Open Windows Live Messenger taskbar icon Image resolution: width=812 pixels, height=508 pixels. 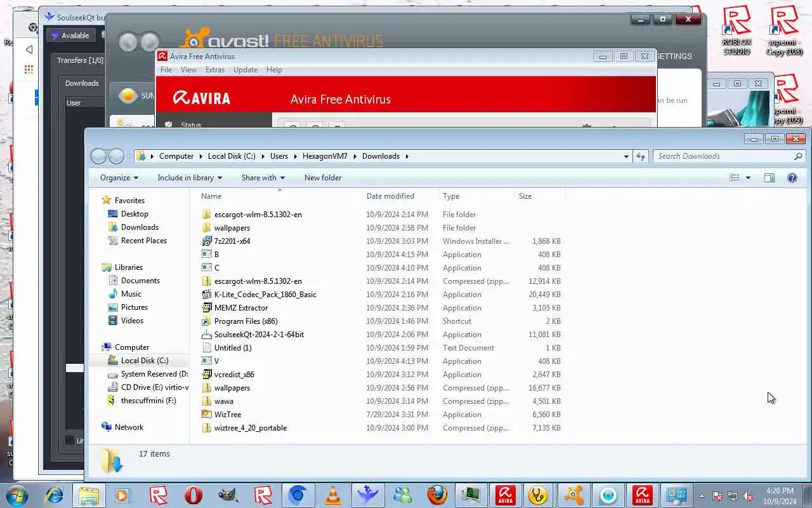pyautogui.click(x=402, y=495)
